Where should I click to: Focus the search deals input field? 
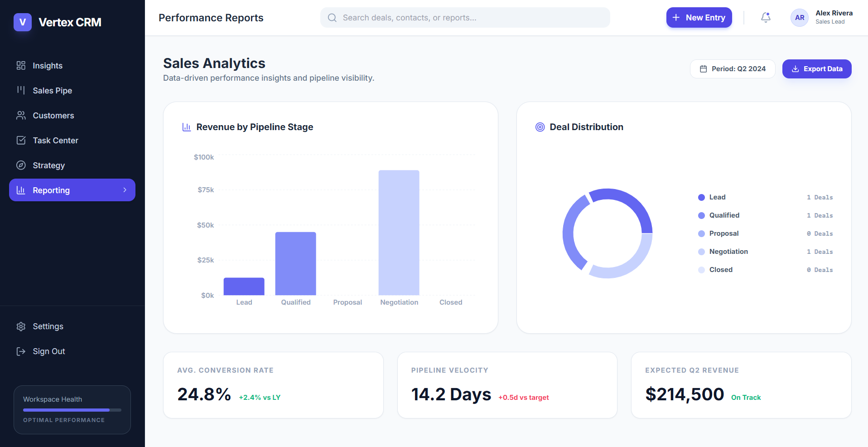[471, 18]
